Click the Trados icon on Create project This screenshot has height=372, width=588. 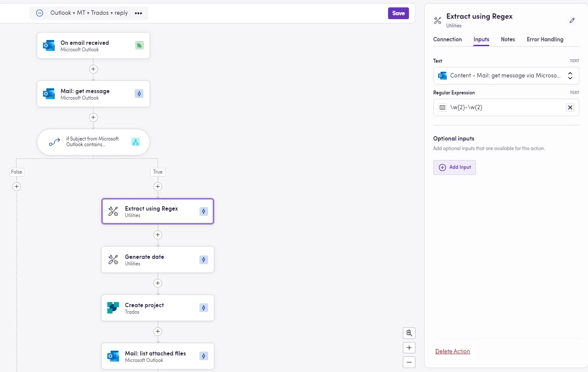[113, 308]
